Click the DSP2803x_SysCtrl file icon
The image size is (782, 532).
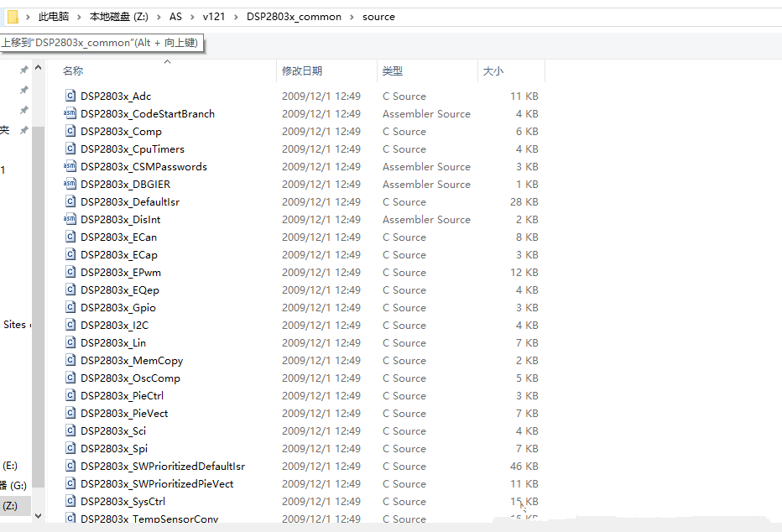click(70, 501)
